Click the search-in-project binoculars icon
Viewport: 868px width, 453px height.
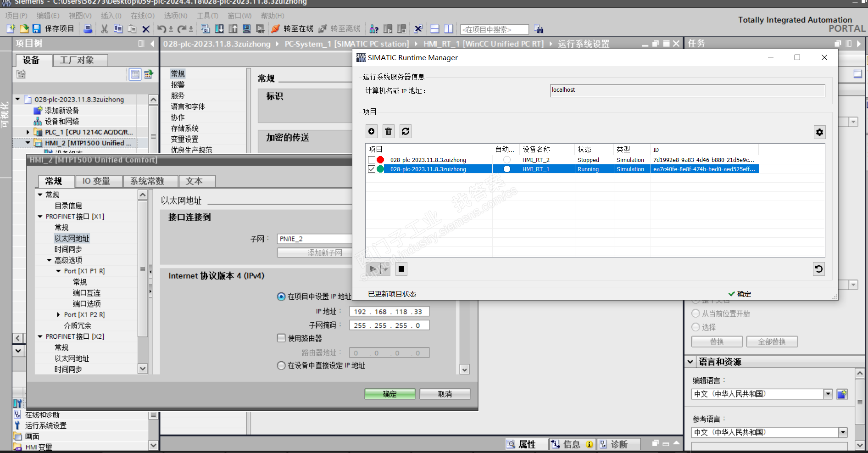coord(539,29)
